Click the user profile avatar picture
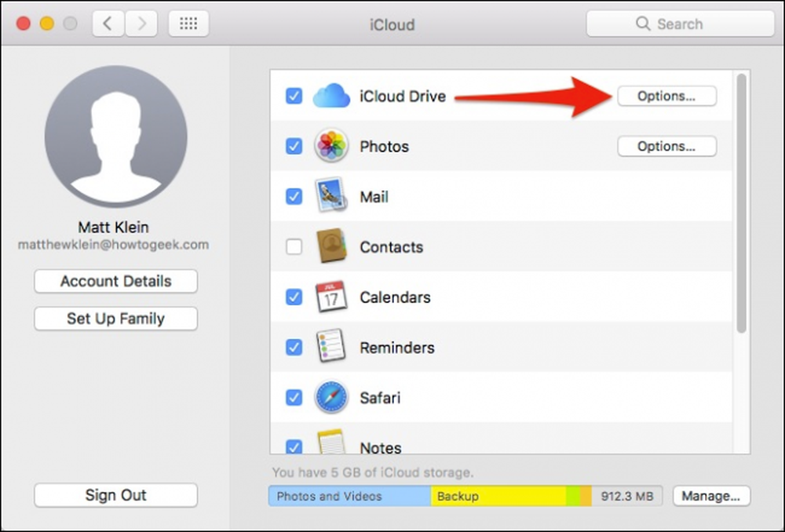The image size is (785, 532). (115, 137)
